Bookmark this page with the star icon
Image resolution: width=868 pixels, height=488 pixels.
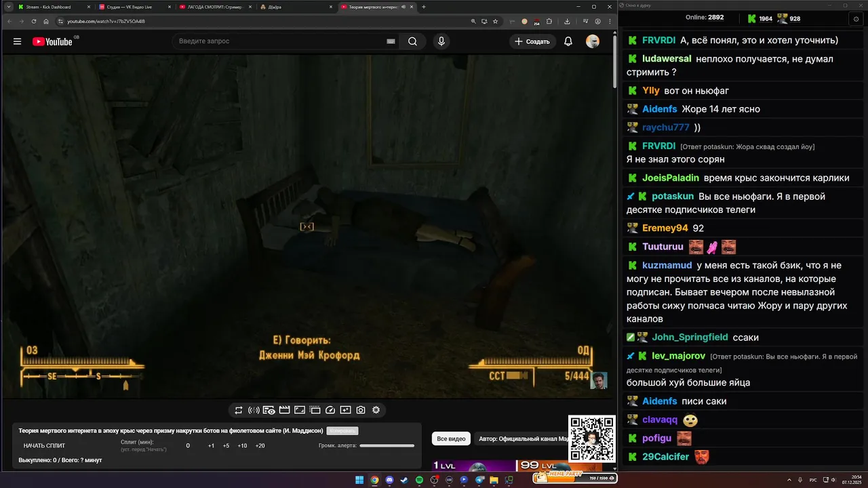pos(495,21)
